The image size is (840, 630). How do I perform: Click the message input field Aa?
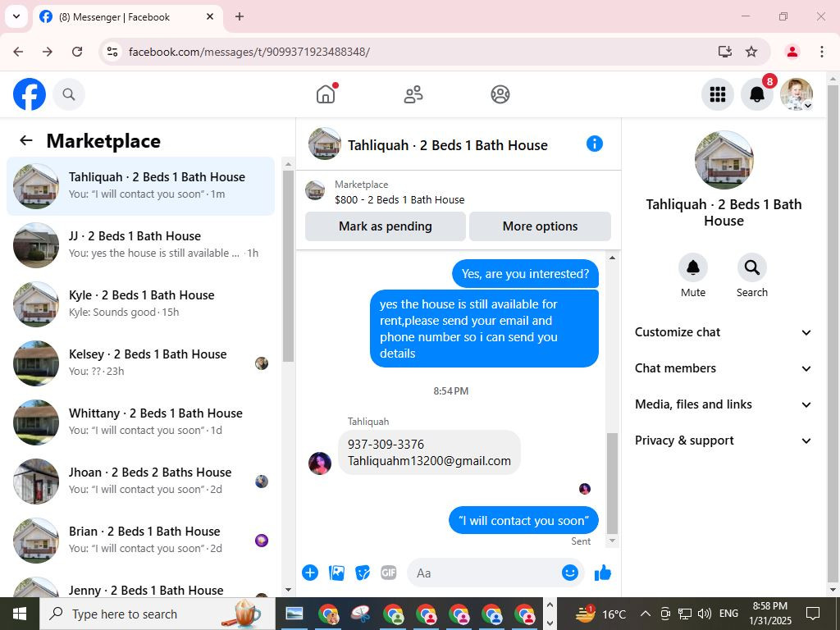(485, 573)
